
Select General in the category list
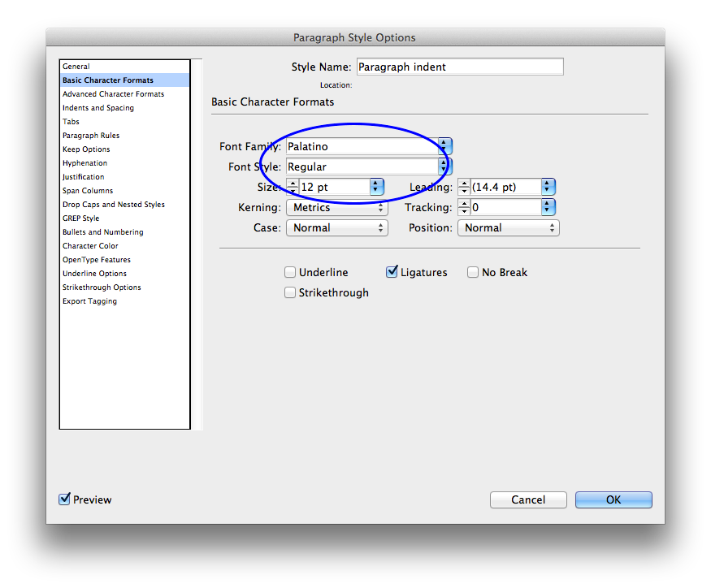pos(124,66)
